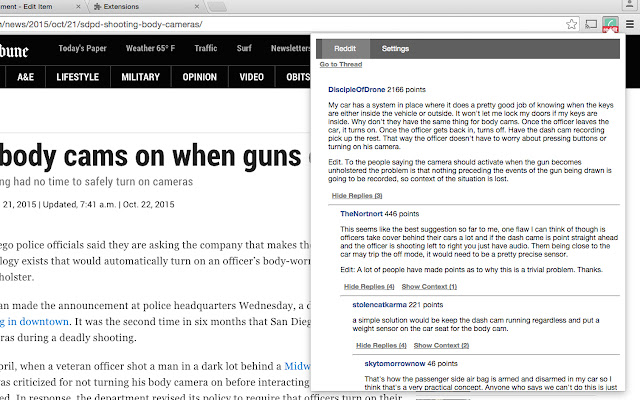
Task: Open the Settings tab in the popup
Action: click(395, 48)
